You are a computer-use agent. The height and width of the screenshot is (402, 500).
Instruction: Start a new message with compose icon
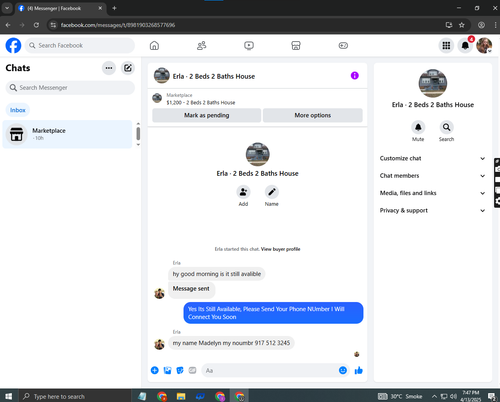click(128, 68)
